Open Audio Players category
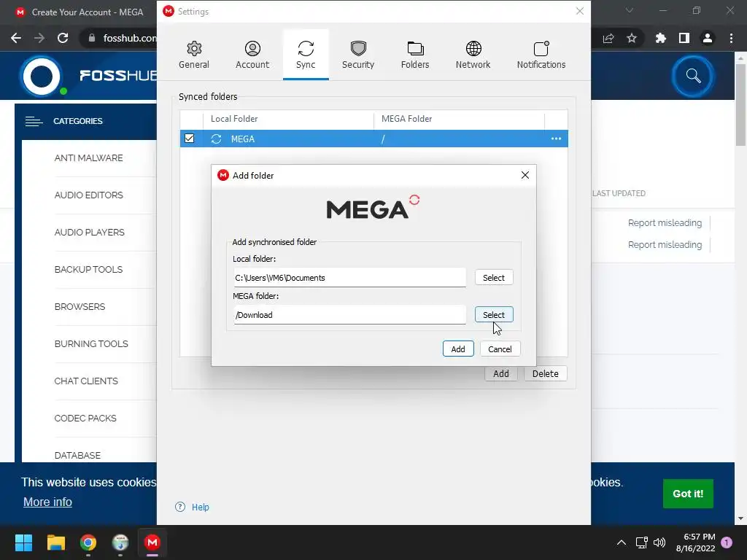 [89, 233]
